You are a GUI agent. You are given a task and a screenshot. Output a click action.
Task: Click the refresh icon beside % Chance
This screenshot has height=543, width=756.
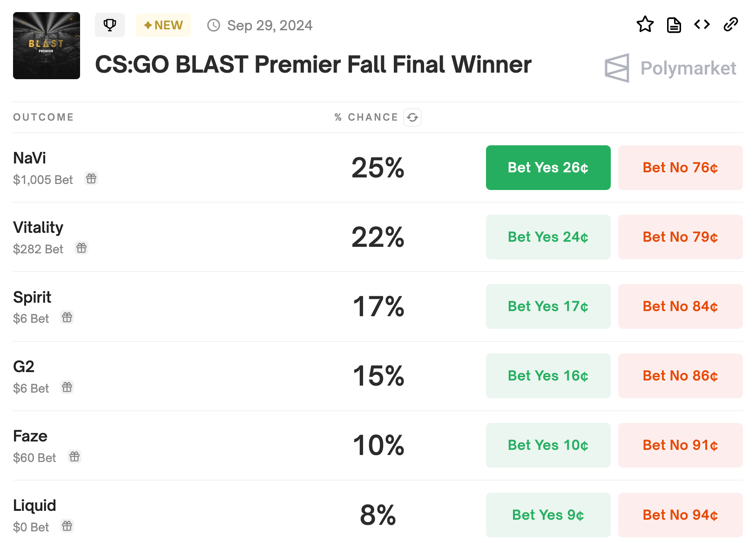(412, 117)
